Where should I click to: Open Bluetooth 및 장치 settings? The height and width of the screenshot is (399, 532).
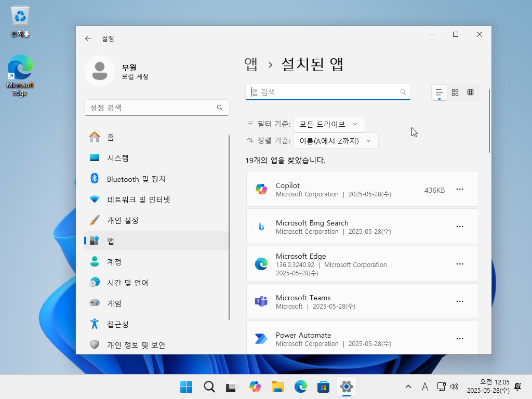156,179
